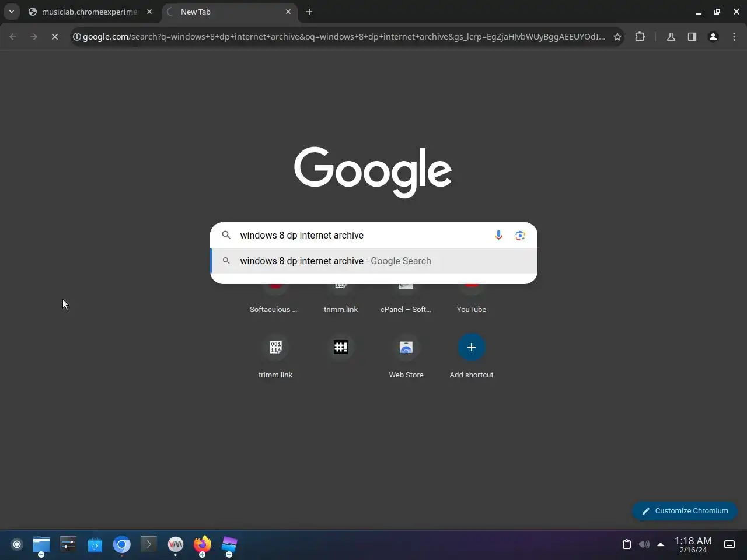
Task: Open the tab search dropdown arrow
Action: pos(11,12)
